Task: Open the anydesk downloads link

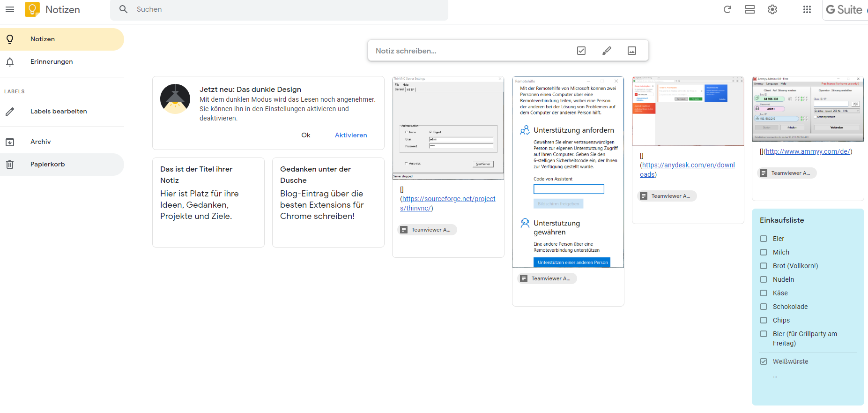Action: [x=687, y=170]
